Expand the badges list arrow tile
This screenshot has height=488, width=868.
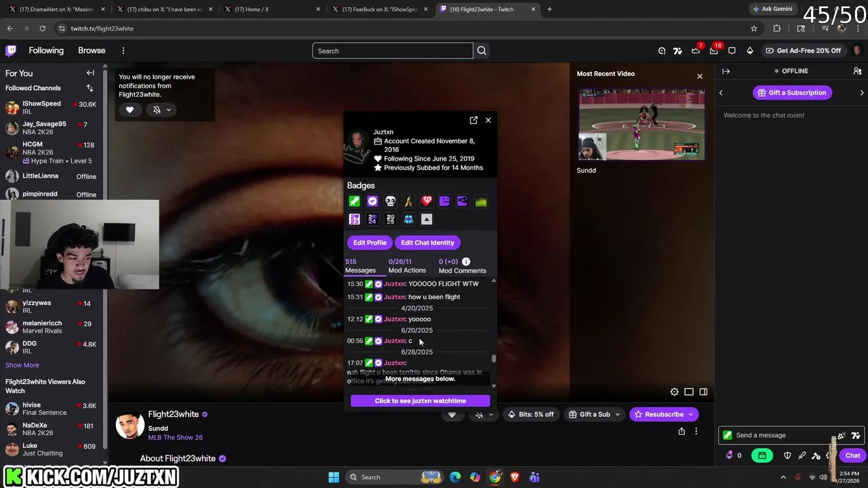(x=427, y=219)
